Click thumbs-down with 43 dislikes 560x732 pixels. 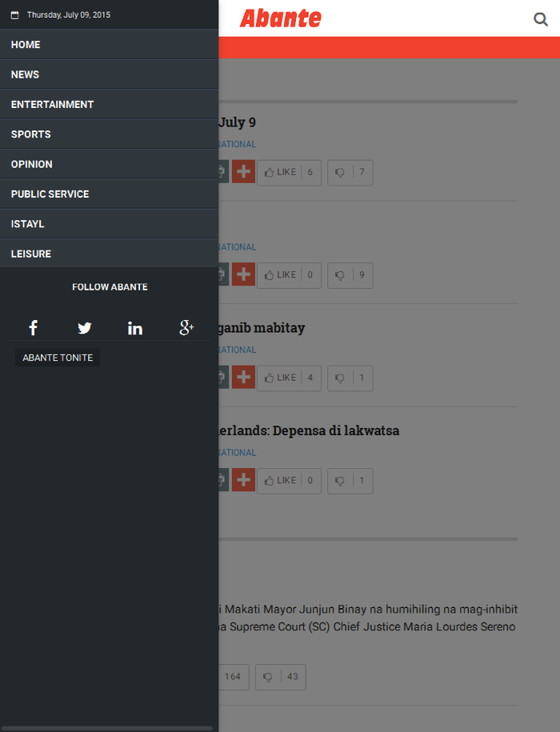click(281, 677)
